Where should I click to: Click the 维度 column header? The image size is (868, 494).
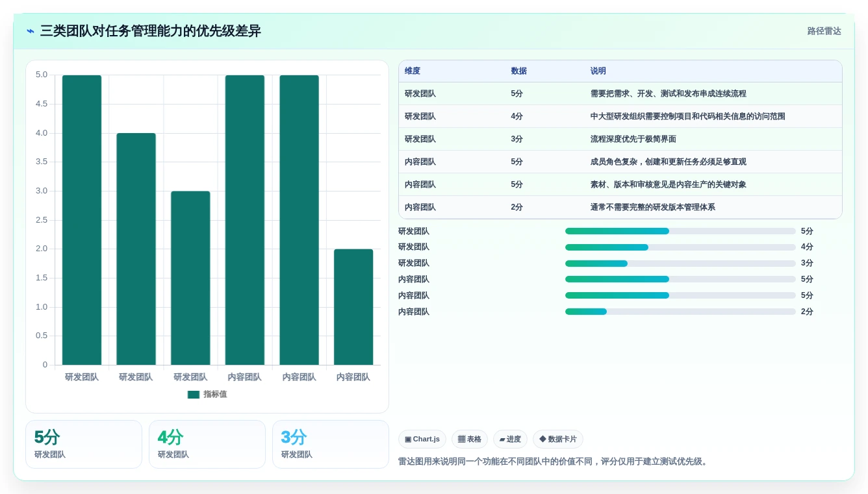(x=413, y=71)
